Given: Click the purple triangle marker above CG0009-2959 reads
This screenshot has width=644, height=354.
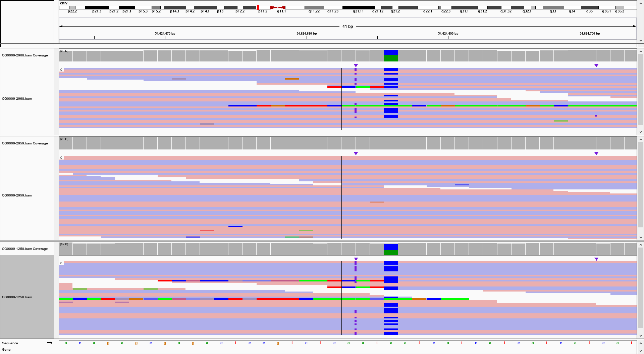Looking at the screenshot, I should tap(356, 154).
